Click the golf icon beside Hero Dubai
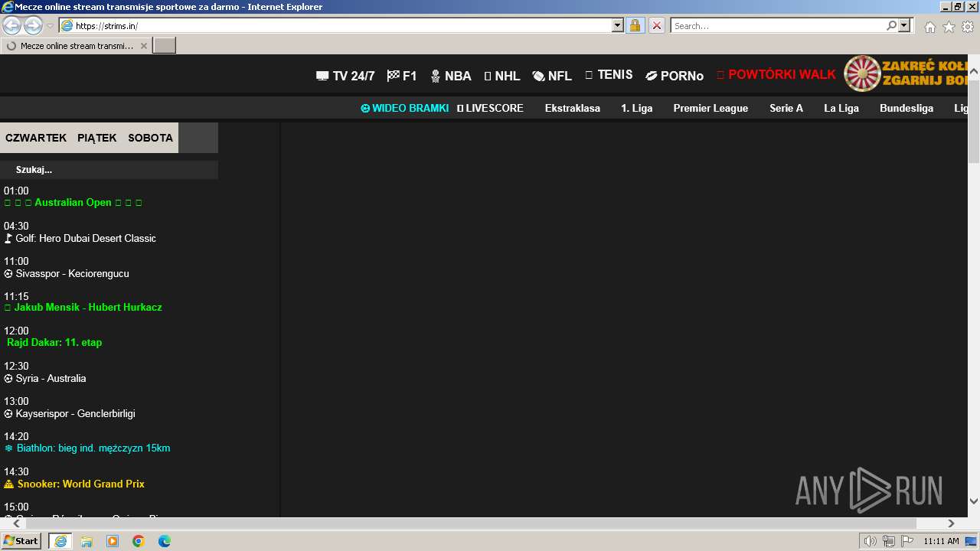 tap(8, 238)
